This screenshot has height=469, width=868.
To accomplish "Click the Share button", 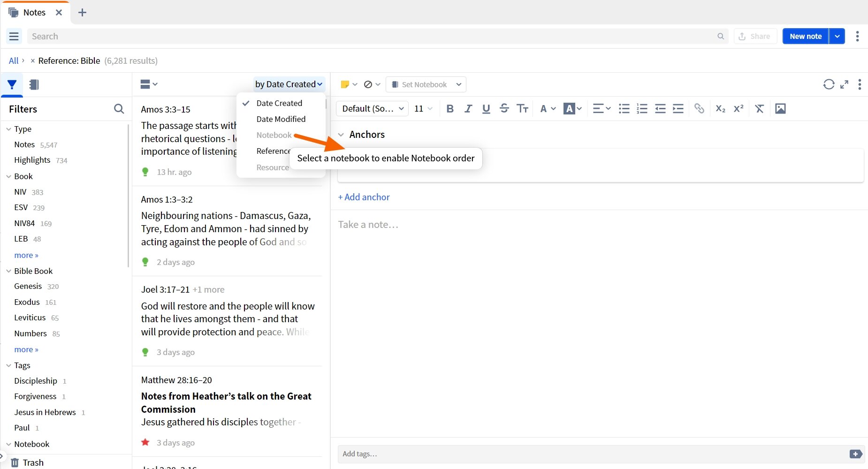I will click(754, 36).
